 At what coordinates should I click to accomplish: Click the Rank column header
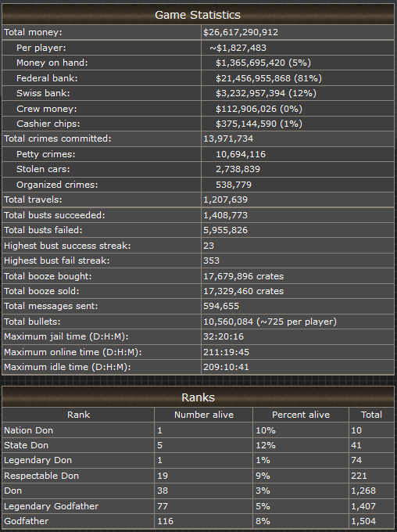(78, 415)
